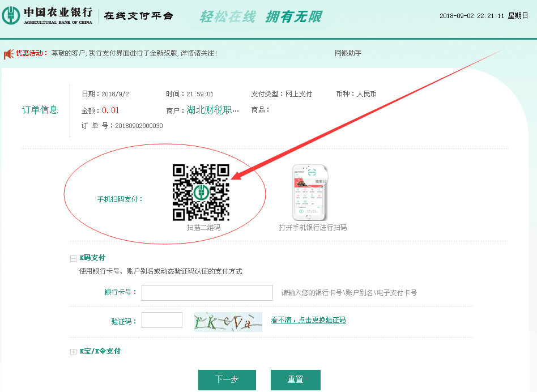
Task: Click the order time 21:59:01
Action: coord(200,94)
